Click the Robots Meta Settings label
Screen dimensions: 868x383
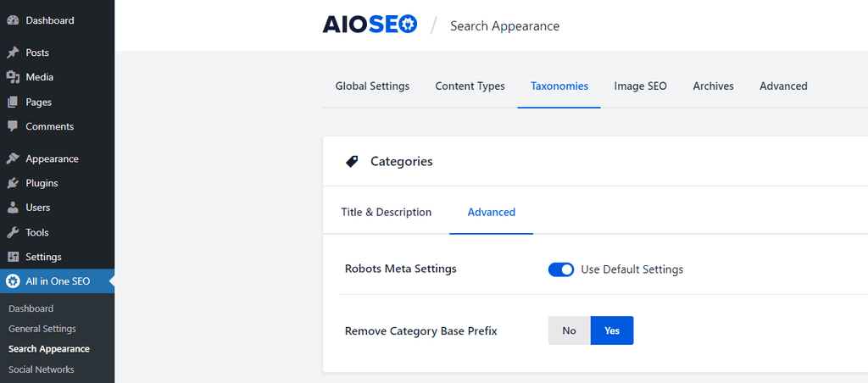[400, 269]
